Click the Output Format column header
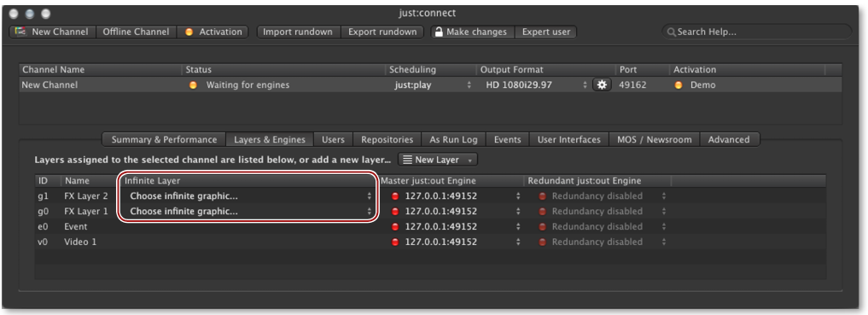868x315 pixels. pos(546,70)
